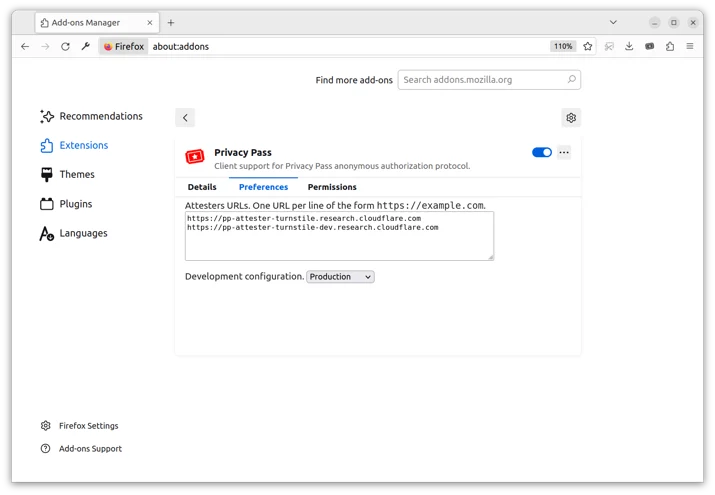Screen dimensions: 715x495
Task: Select the Preferences tab
Action: [x=264, y=187]
